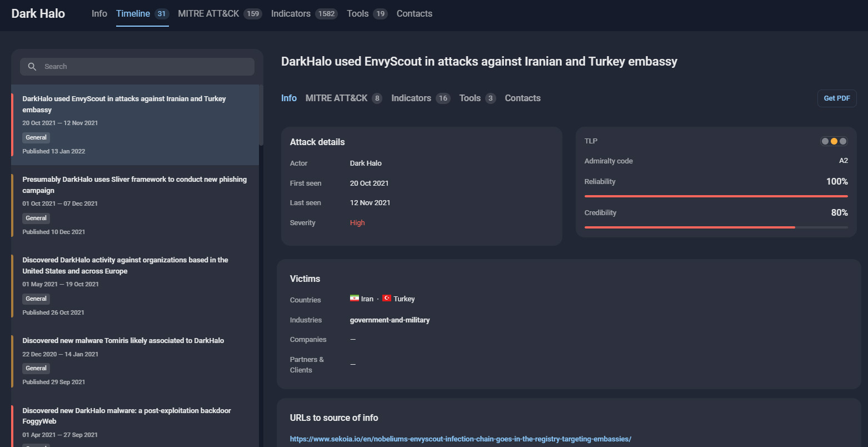
Task: Click the Indicators 1582 count badge
Action: click(x=326, y=14)
